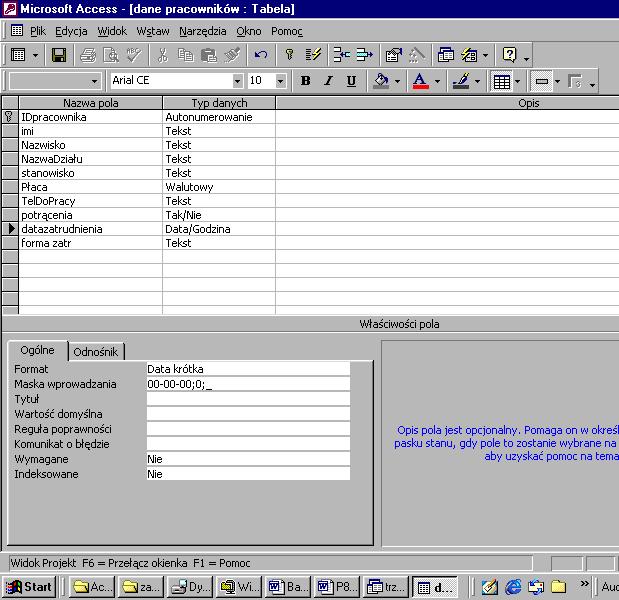Screen dimensions: 619x600
Task: Show the Database window icon
Action: click(446, 55)
